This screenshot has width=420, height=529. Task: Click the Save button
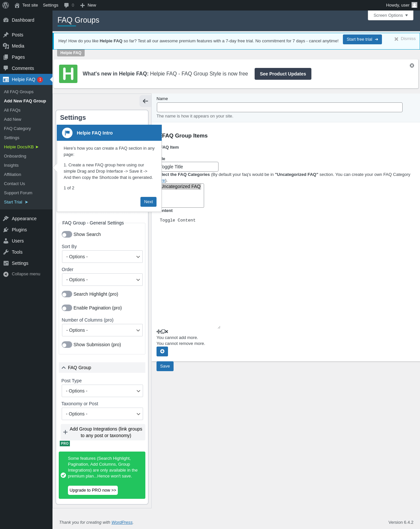tap(165, 366)
